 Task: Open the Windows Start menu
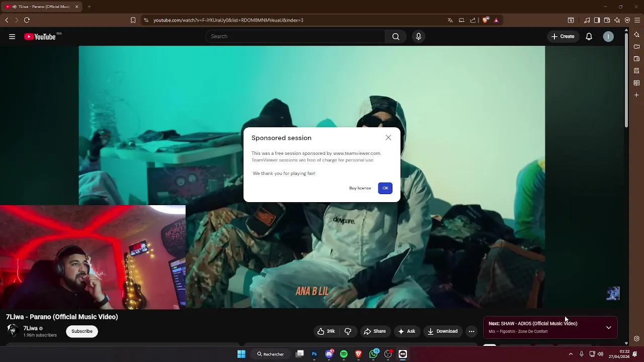click(242, 354)
